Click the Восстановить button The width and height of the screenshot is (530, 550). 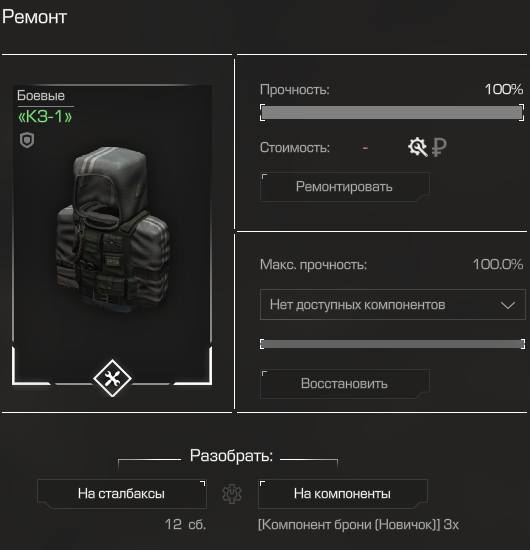click(x=344, y=384)
